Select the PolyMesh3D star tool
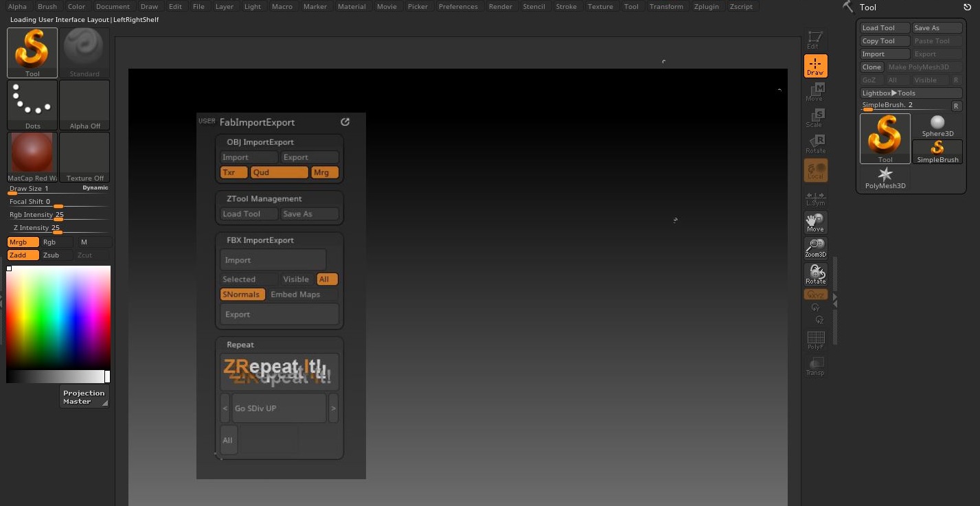Viewport: 980px width, 506px height. click(x=885, y=178)
